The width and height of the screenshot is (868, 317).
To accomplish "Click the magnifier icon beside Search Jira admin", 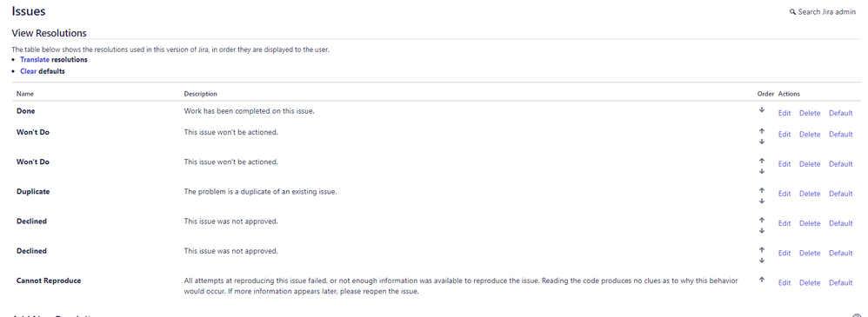I will point(792,11).
